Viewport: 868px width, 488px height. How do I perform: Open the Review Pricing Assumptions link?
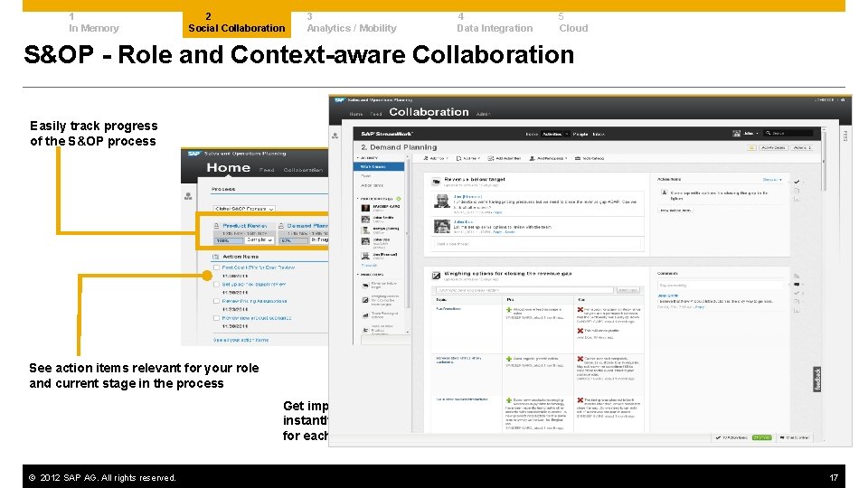tap(254, 302)
